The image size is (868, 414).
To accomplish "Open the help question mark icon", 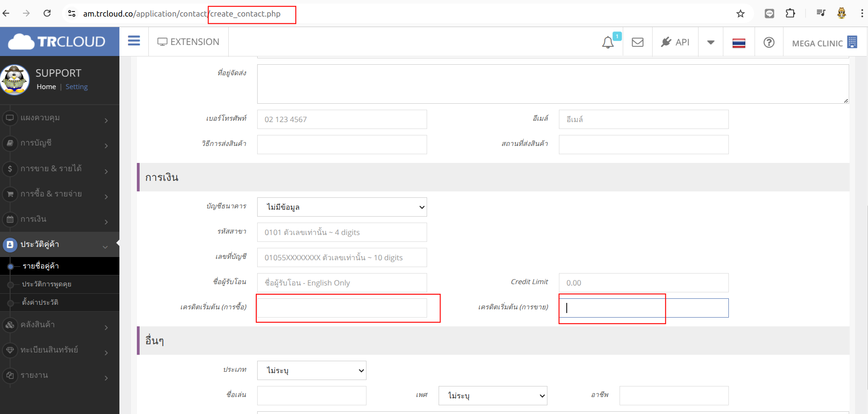I will (x=769, y=42).
